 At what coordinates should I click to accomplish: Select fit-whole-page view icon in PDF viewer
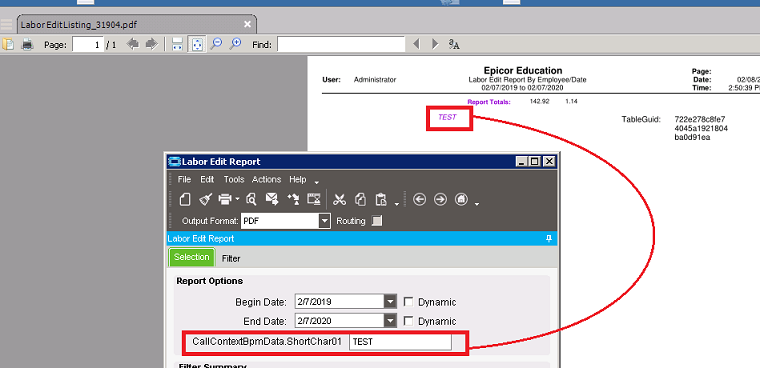point(196,45)
